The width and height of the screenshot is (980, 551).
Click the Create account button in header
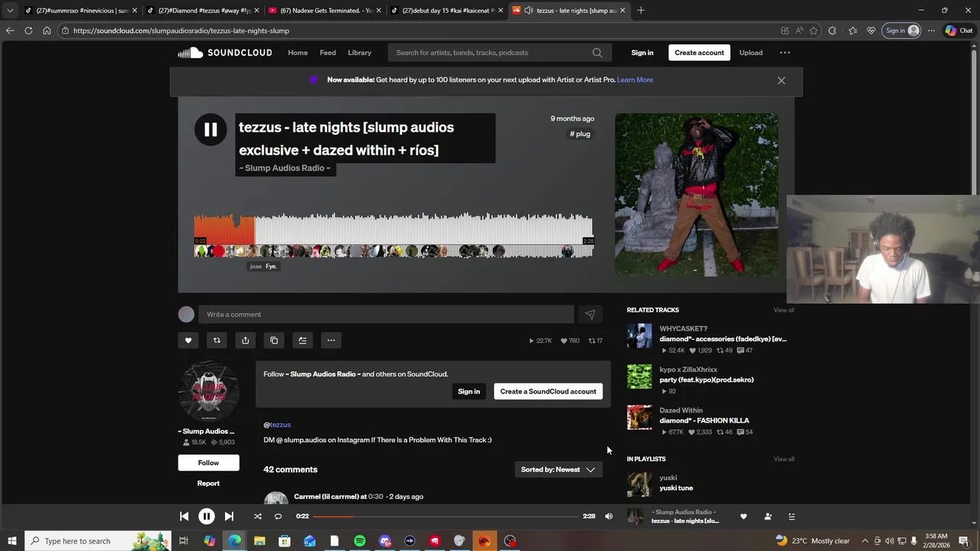tap(699, 53)
